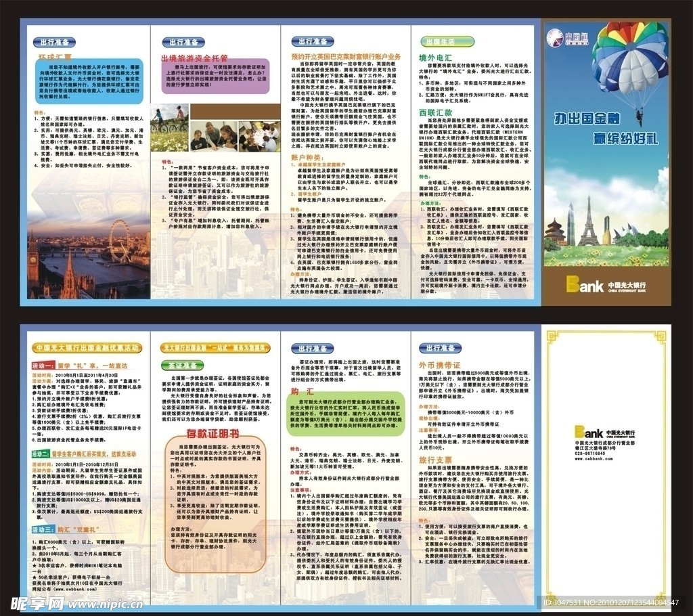Image resolution: width=693 pixels, height=616 pixels.
Task: Click the Bank logo on the back cover
Action: pos(604,432)
